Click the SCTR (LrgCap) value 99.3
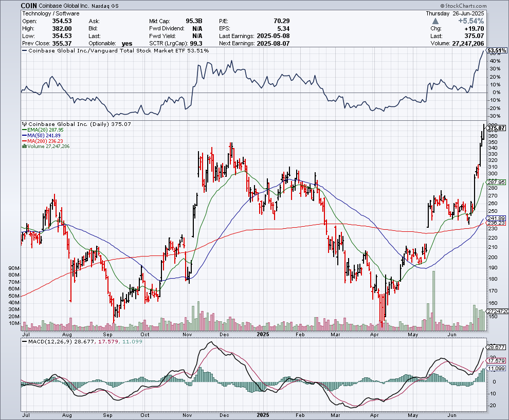509x420 pixels. click(197, 43)
